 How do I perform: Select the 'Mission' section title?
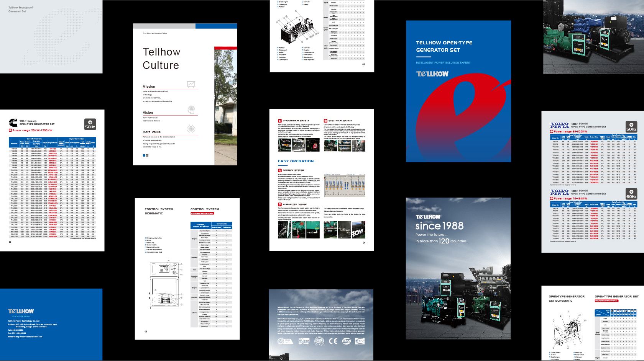pyautogui.click(x=149, y=87)
